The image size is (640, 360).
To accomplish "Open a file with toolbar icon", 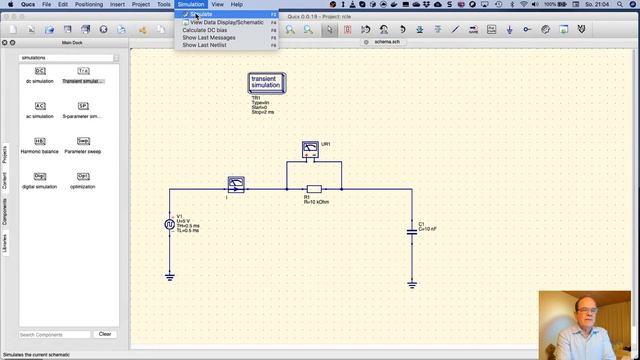I will point(49,29).
